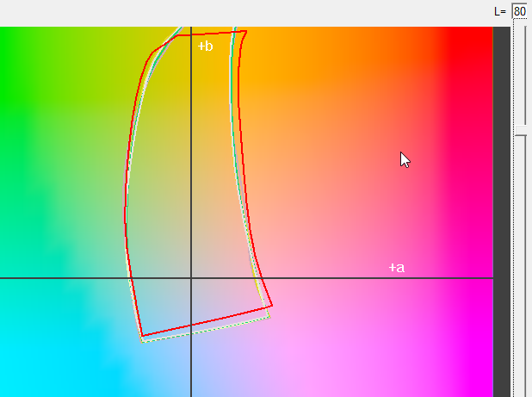Select bottom-right corner of red gamut outline
Image resolution: width=532 pixels, height=397 pixels.
click(x=272, y=305)
